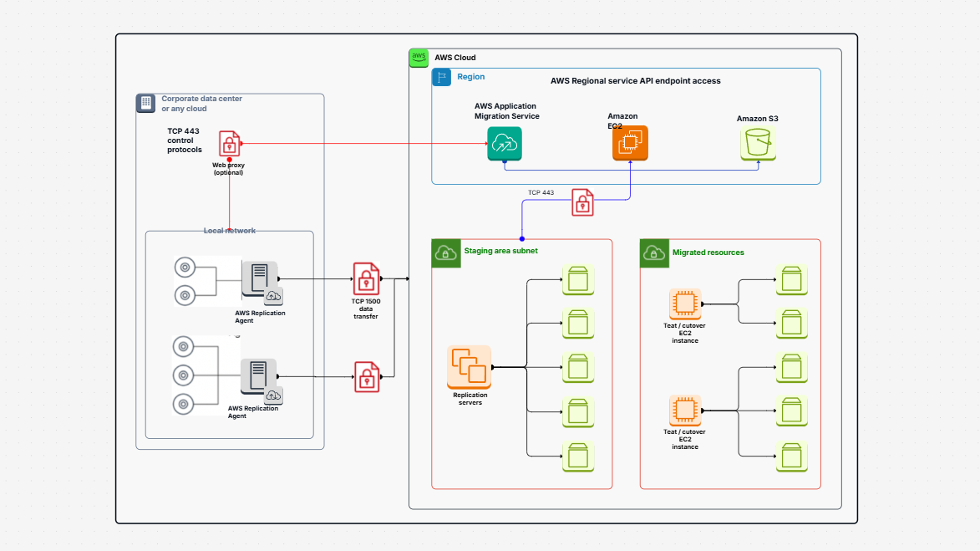The width and height of the screenshot is (980, 551).
Task: Select the fourth volume in Staging area subnet
Action: [x=578, y=412]
